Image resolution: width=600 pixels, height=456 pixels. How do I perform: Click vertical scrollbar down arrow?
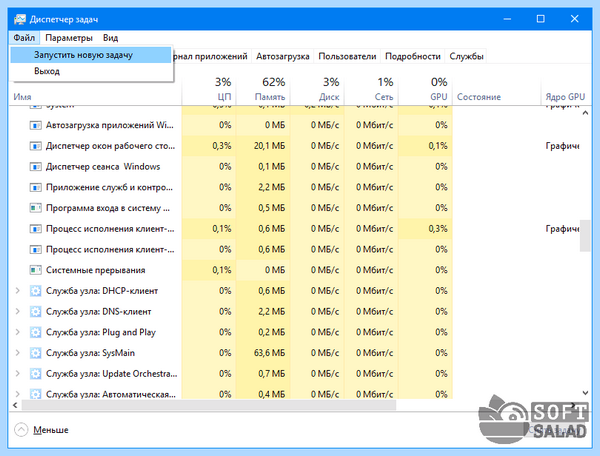click(585, 393)
